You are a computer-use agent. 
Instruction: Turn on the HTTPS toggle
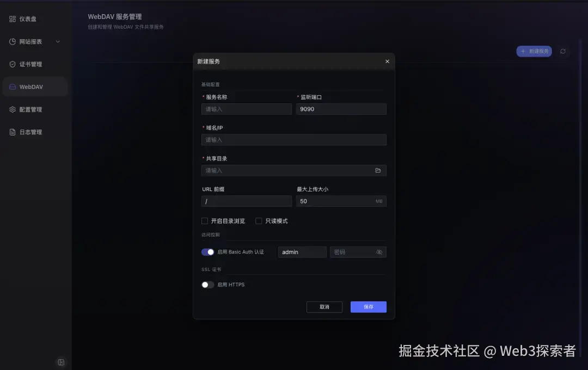[x=208, y=285]
